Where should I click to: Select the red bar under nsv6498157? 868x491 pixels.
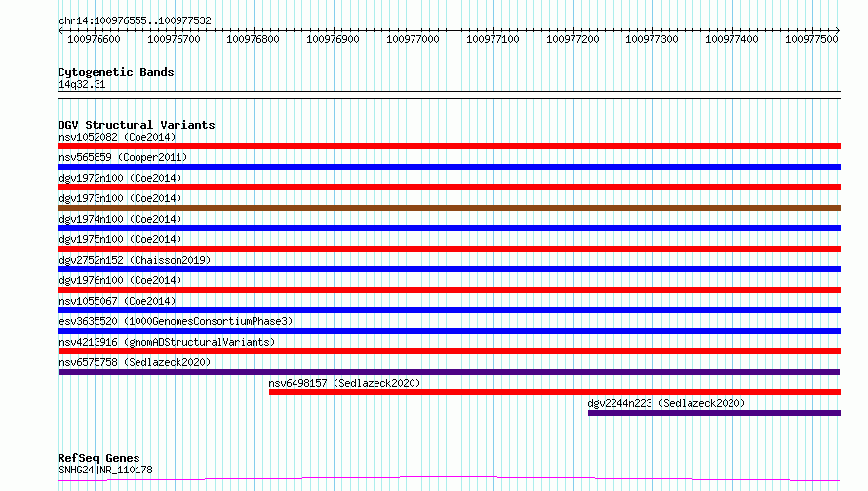pos(555,392)
